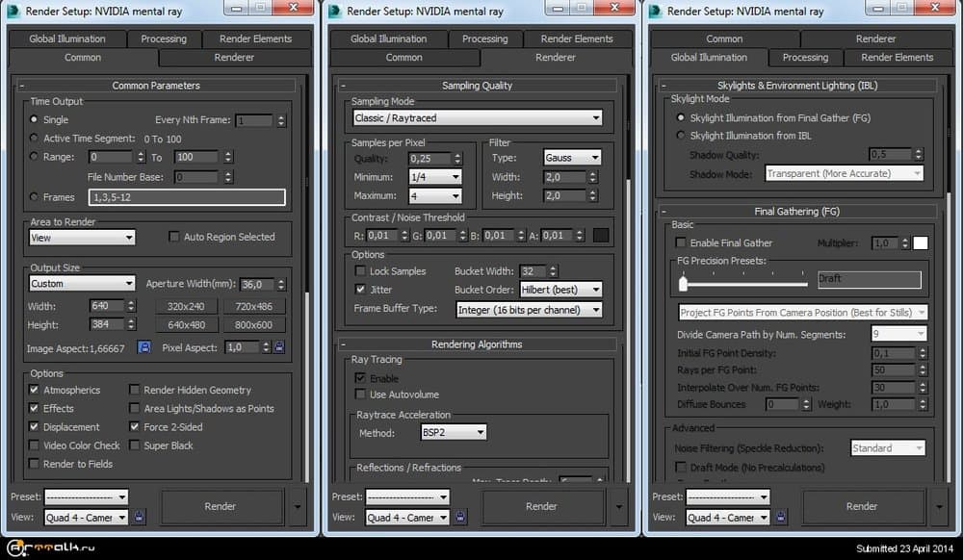Select the Single time output option

pos(35,120)
